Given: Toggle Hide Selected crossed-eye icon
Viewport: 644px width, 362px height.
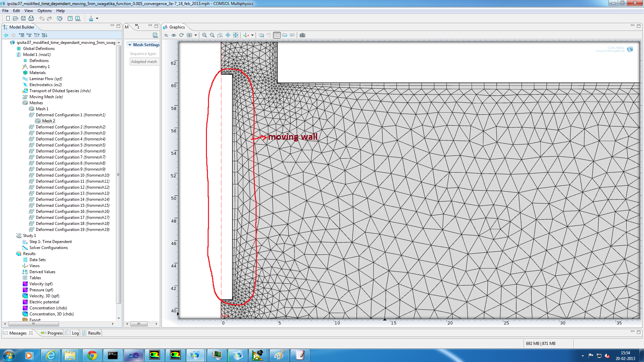Looking at the screenshot, I should click(x=166, y=35).
